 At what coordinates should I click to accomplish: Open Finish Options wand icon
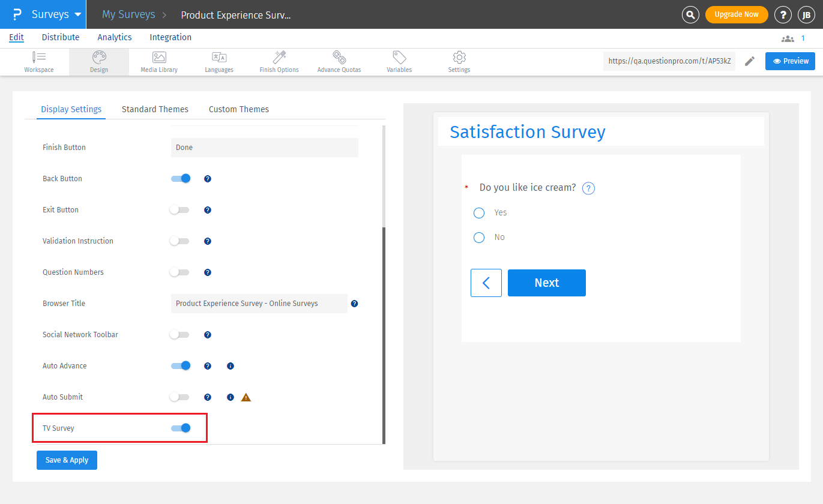[x=279, y=62]
